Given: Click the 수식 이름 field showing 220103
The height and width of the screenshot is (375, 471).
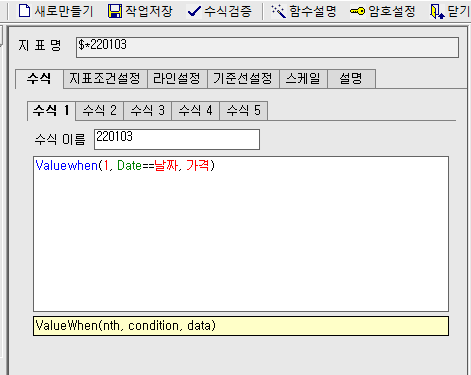Looking at the screenshot, I should [x=177, y=139].
